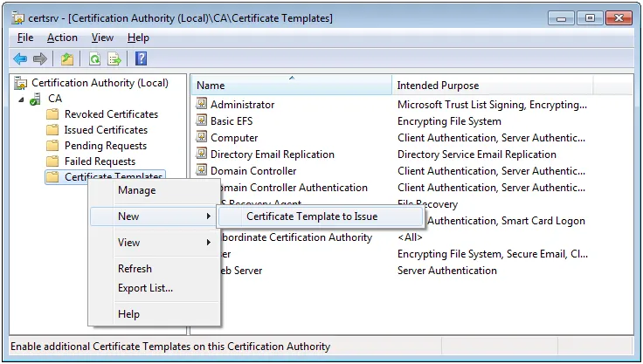Click the Failed Requests folder icon
The height and width of the screenshot is (364, 643).
(x=52, y=161)
